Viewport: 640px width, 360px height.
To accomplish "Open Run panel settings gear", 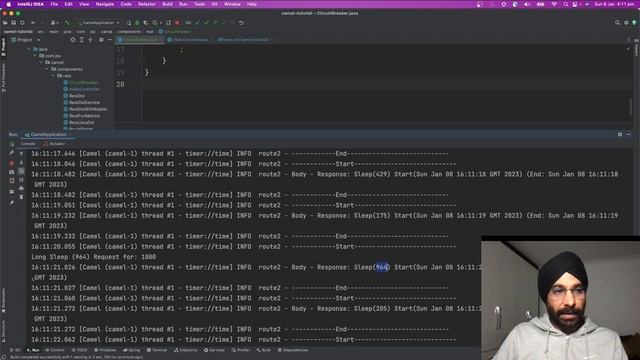I will point(620,134).
